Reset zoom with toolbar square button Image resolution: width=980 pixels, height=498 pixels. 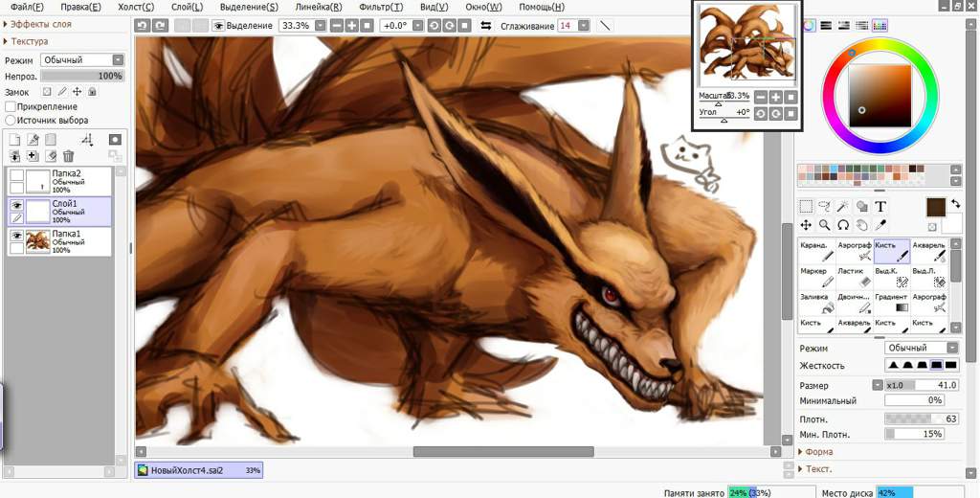(x=367, y=26)
